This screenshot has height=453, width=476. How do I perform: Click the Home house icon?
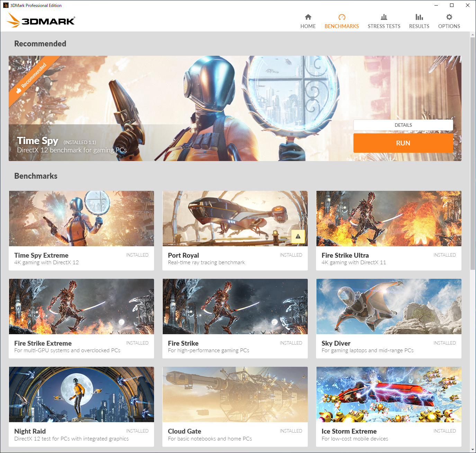tap(308, 17)
